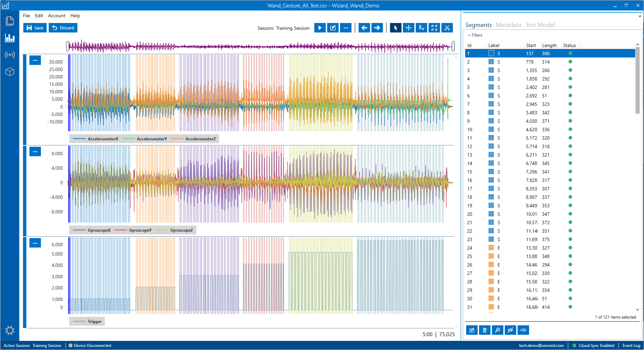The width and height of the screenshot is (644, 350).
Task: Edit the Training Session with pencil icon
Action: point(333,28)
